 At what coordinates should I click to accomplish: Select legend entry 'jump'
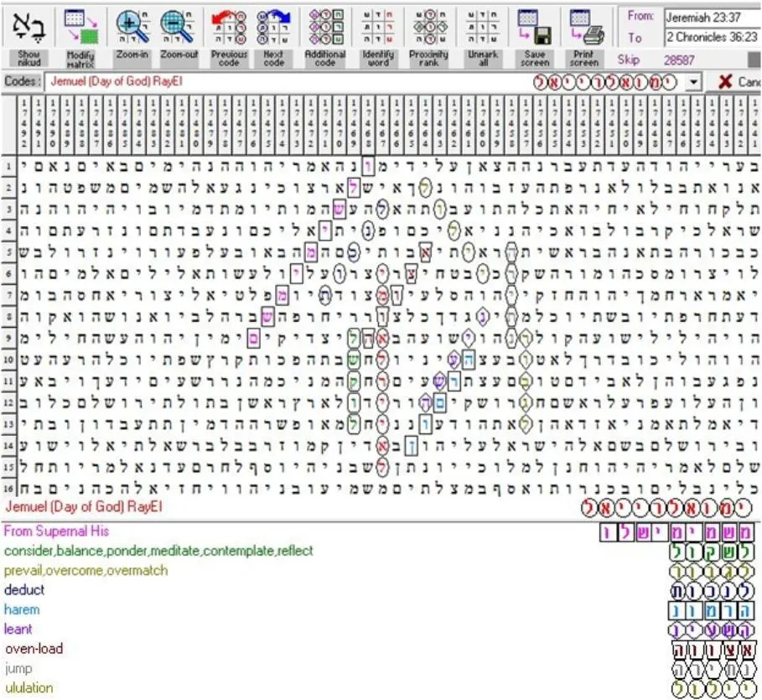click(18, 668)
